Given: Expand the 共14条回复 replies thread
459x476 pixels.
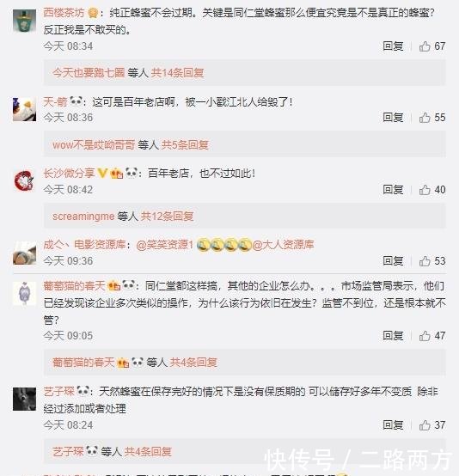Looking at the screenshot, I should coord(177,73).
